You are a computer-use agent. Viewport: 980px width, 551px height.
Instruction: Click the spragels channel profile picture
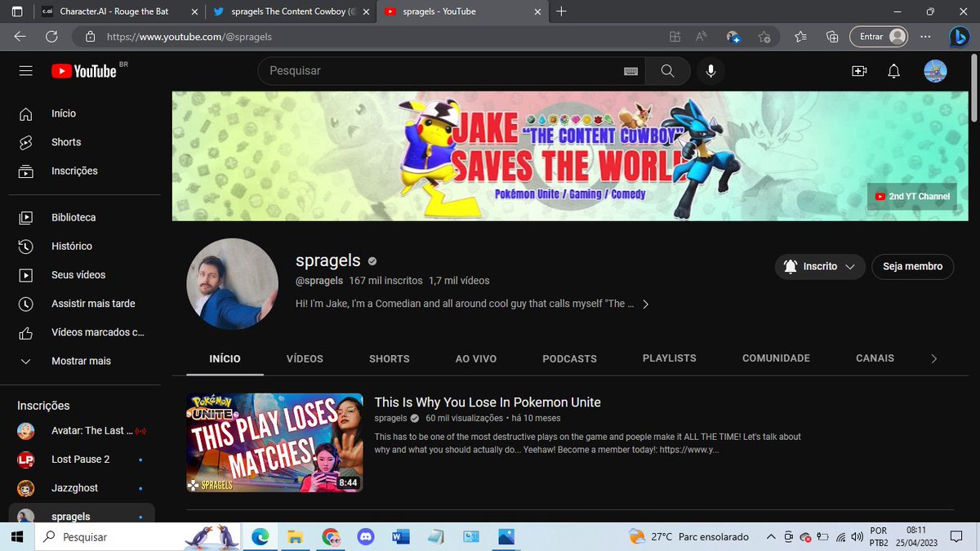[233, 284]
